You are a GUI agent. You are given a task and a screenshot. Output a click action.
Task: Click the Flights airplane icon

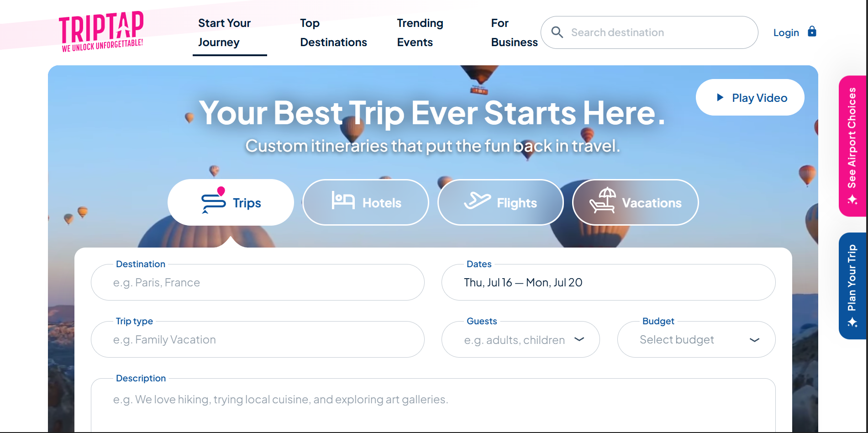[477, 201]
